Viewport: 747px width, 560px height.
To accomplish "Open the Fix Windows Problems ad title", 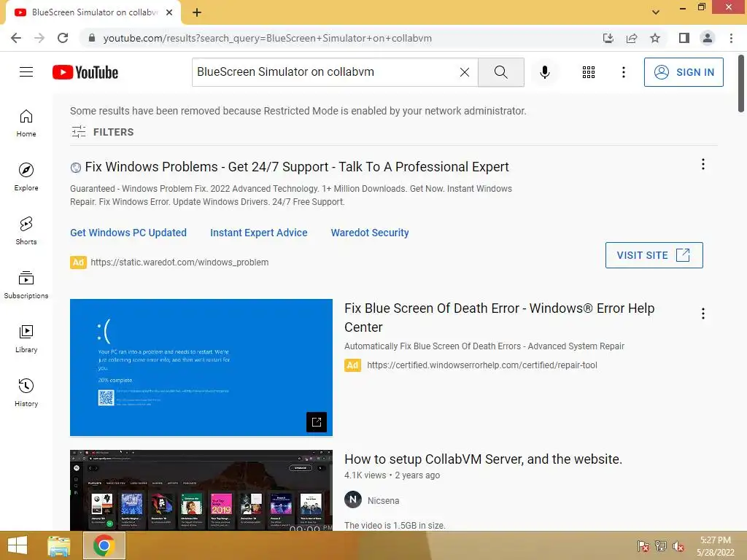I will (x=297, y=167).
